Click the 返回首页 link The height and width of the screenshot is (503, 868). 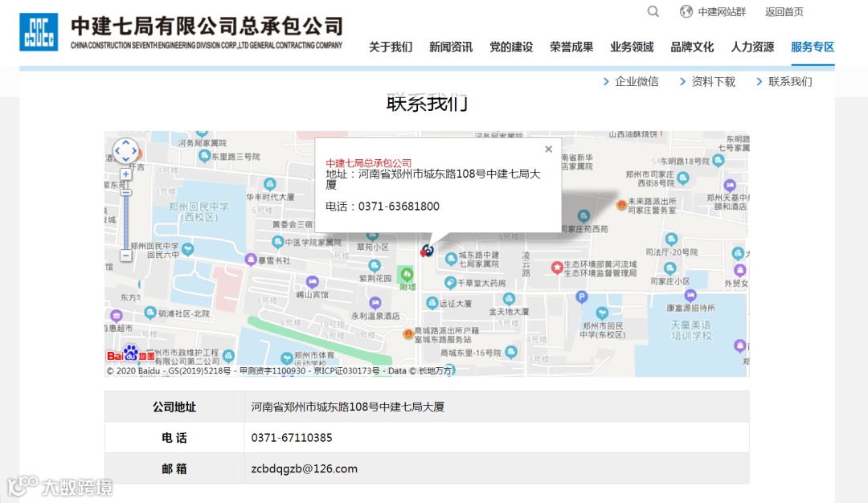(x=784, y=11)
